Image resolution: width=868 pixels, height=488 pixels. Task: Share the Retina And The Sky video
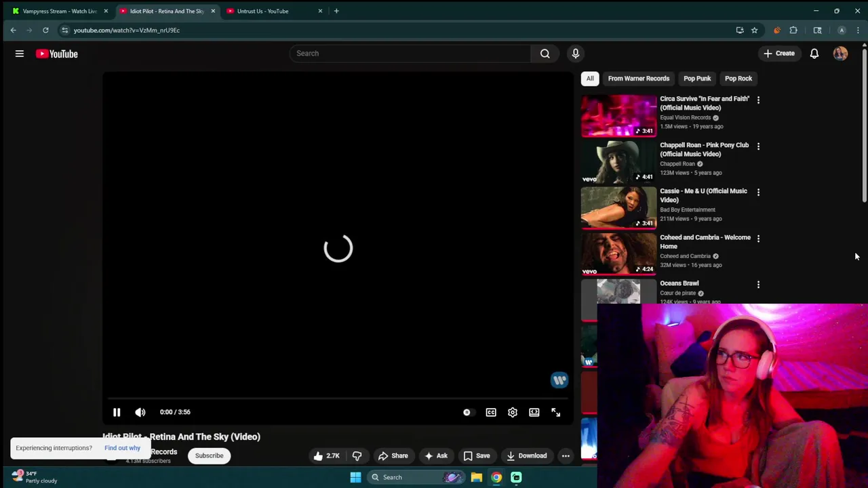tap(393, 455)
